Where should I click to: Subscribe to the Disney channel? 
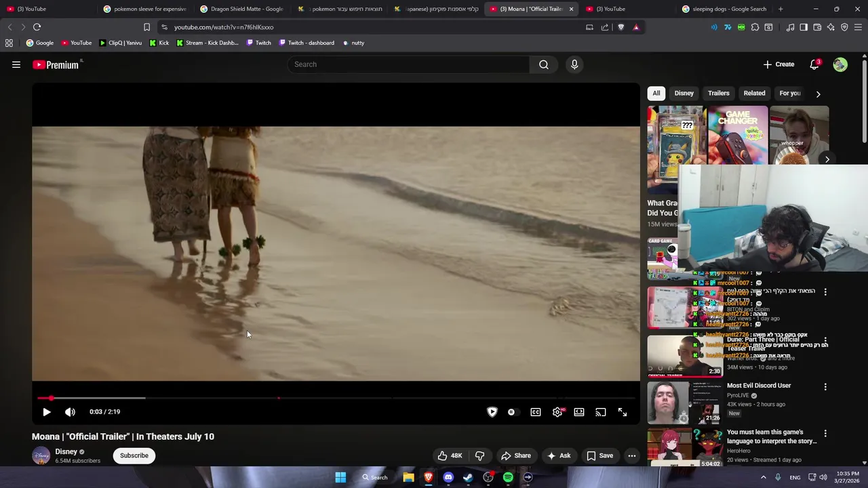pyautogui.click(x=134, y=455)
